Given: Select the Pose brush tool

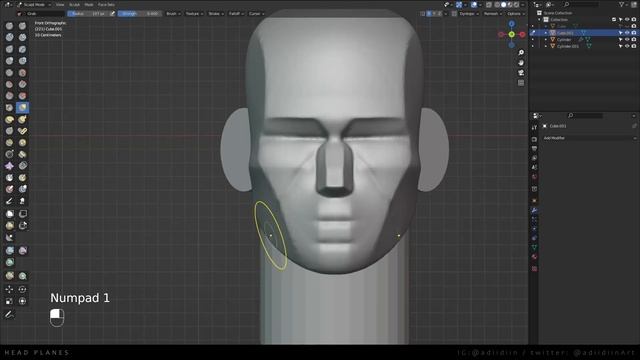Looking at the screenshot, I should click(22, 131).
